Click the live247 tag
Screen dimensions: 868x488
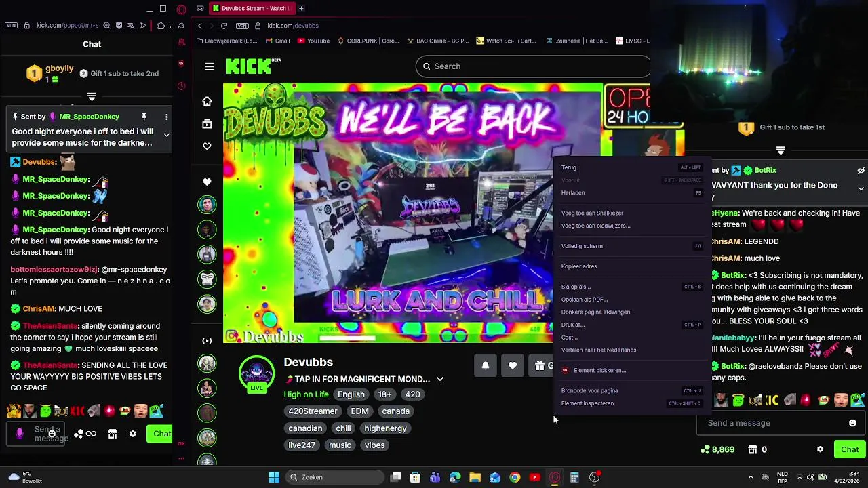(302, 445)
